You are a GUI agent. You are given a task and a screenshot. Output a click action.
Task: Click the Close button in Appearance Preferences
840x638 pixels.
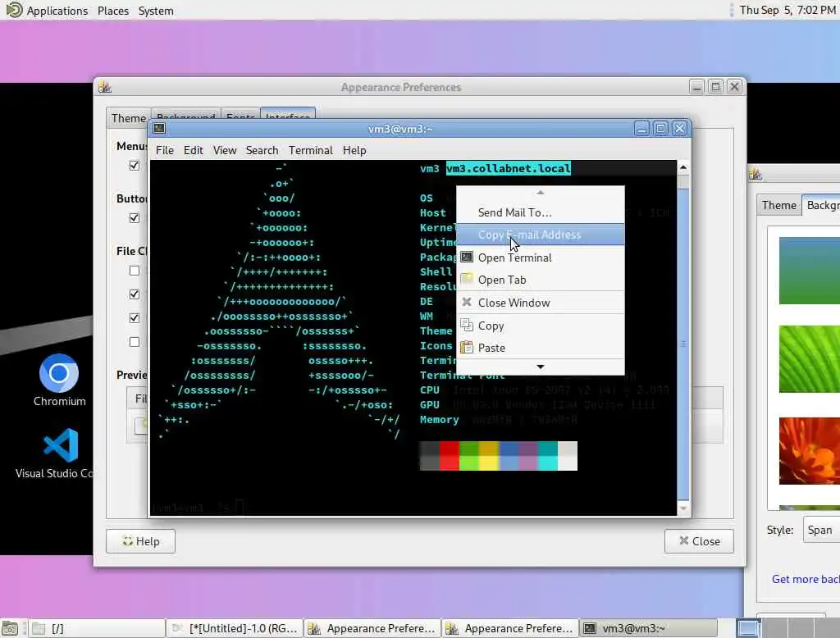[x=699, y=541]
